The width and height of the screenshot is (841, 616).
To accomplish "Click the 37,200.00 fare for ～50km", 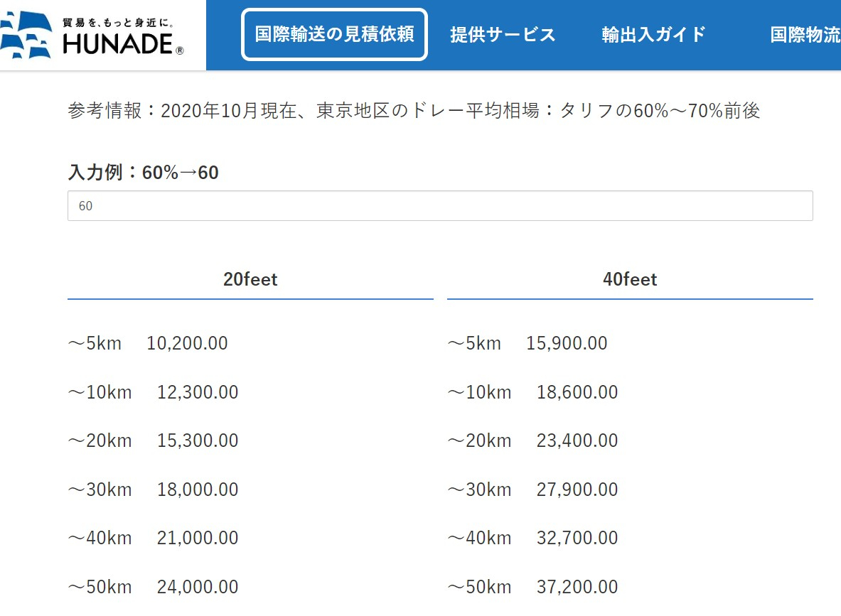I will (x=577, y=586).
